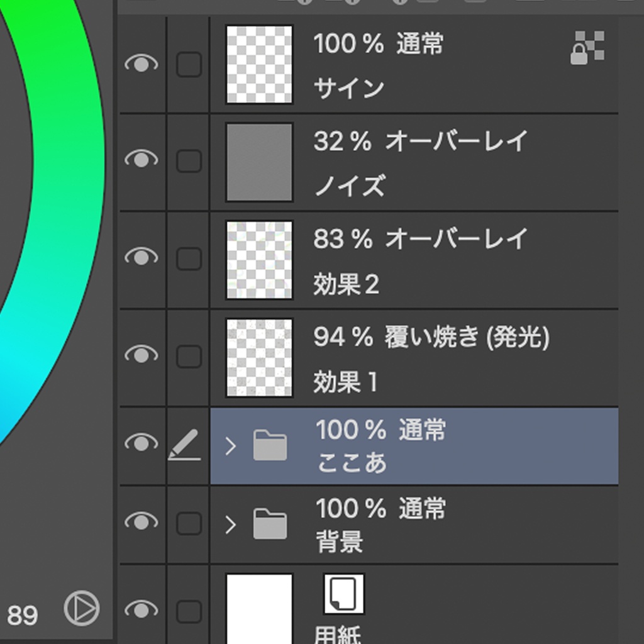Expand the ここあ layer folder

click(x=231, y=447)
